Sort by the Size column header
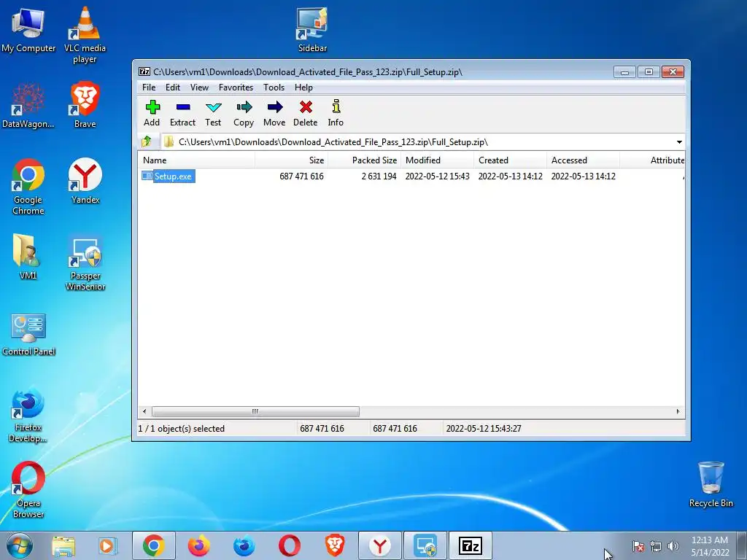This screenshot has height=560, width=747. tap(291, 160)
